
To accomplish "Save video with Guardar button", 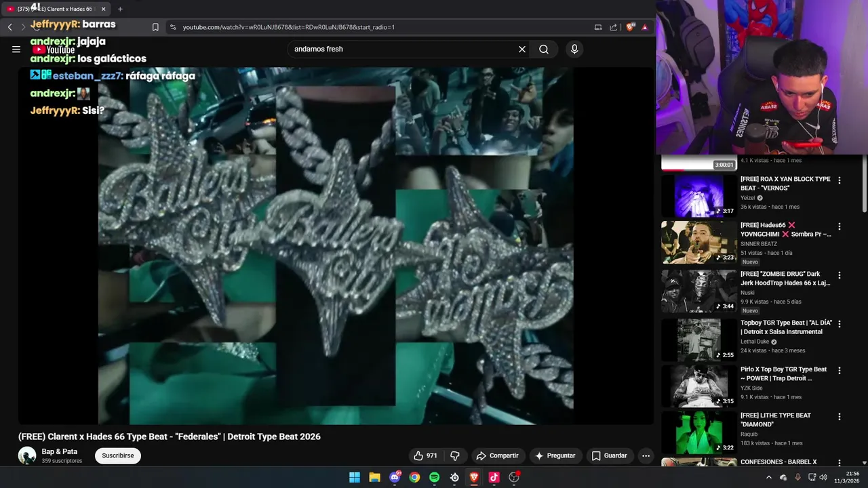I will pyautogui.click(x=609, y=455).
